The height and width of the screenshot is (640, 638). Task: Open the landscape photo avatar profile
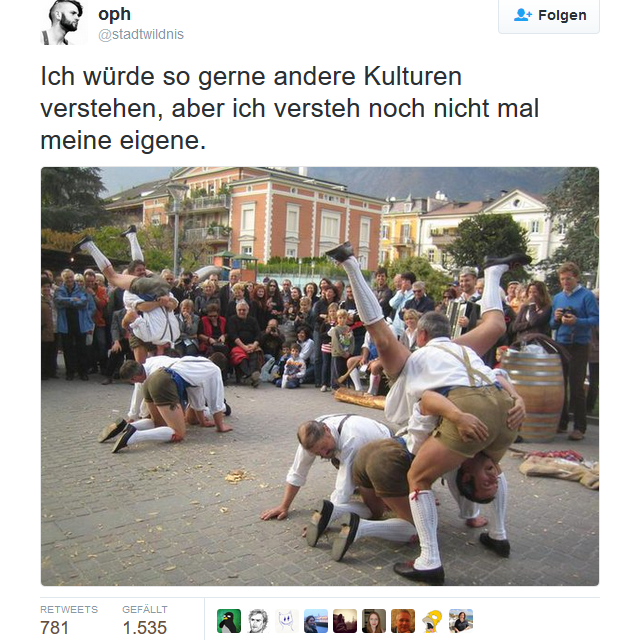(316, 621)
